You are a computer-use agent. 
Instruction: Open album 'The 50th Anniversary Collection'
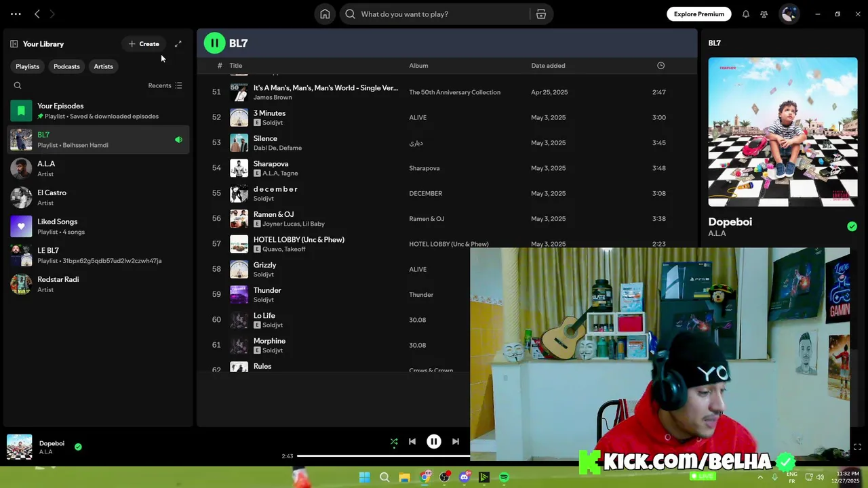[454, 92]
